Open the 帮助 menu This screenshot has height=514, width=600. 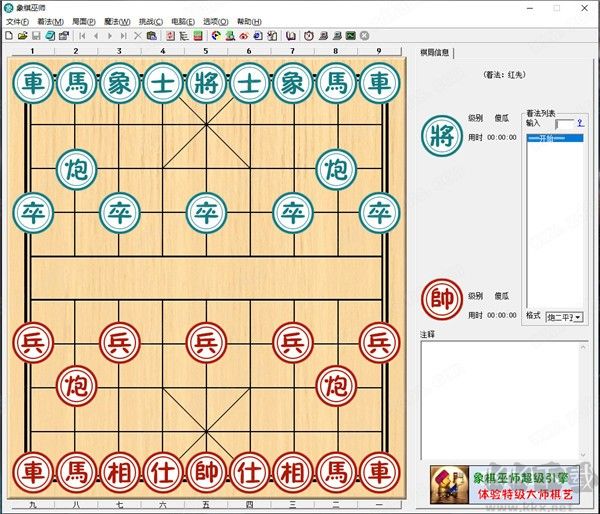[x=250, y=21]
